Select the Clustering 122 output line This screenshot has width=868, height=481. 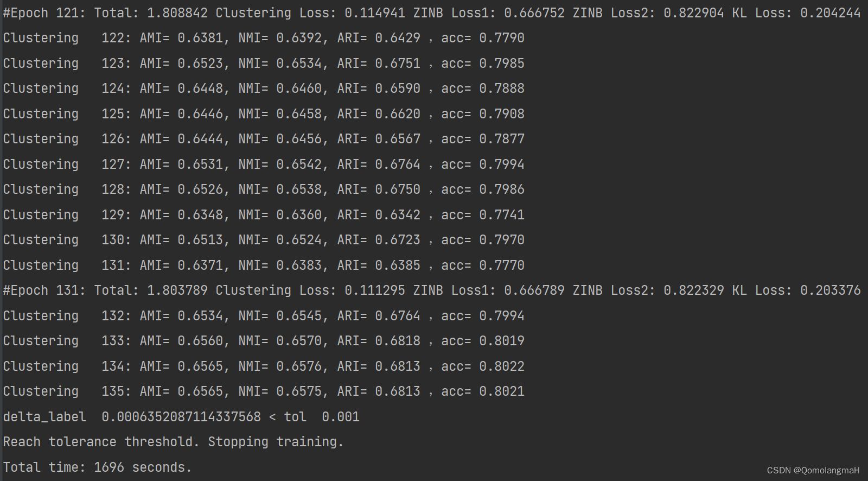(x=264, y=38)
